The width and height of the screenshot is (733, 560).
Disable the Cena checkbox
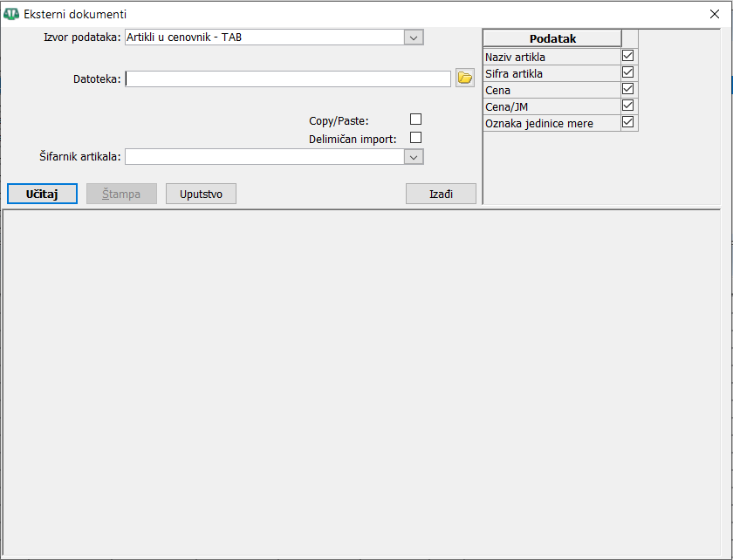pyautogui.click(x=627, y=89)
